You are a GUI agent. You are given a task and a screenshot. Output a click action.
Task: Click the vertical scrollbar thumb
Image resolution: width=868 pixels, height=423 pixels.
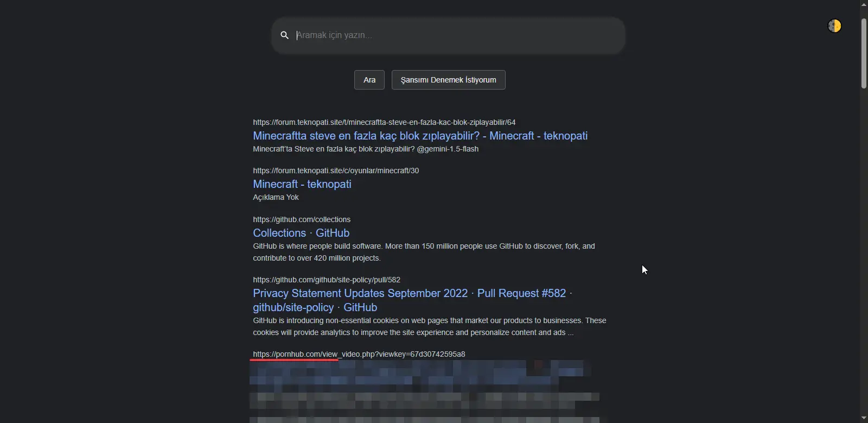(x=864, y=53)
